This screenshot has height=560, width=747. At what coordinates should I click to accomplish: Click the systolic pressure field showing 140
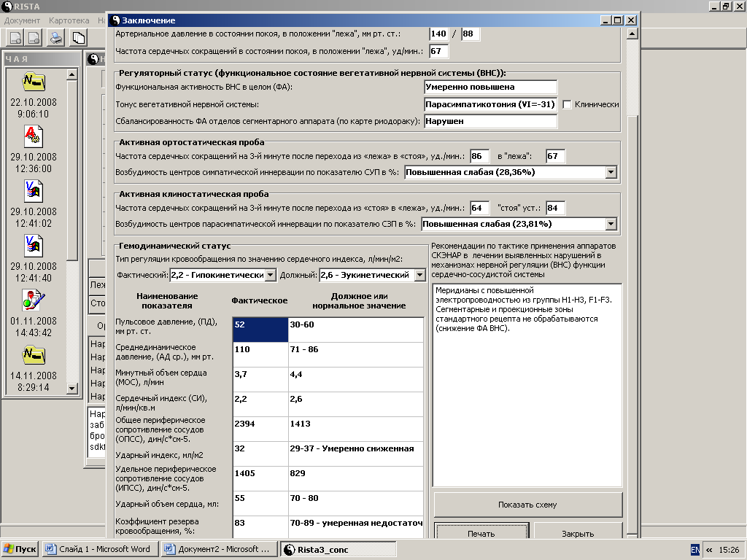coord(438,34)
